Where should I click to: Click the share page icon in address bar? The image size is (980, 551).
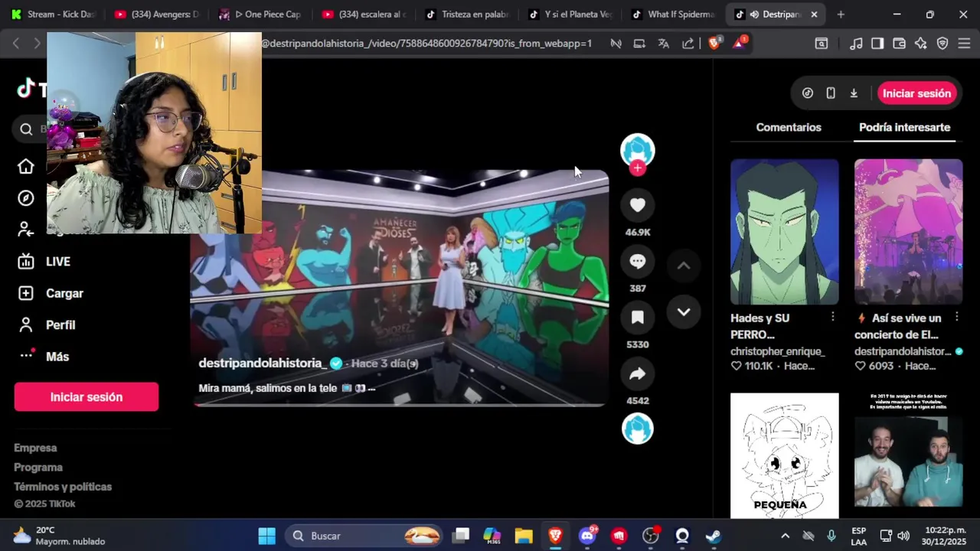688,44
